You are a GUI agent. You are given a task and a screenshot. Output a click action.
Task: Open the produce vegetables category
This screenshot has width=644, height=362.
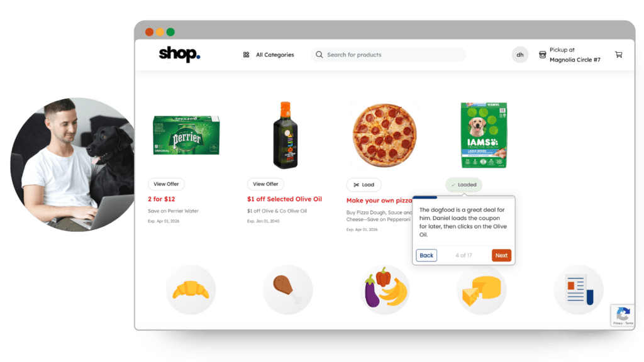[385, 290]
